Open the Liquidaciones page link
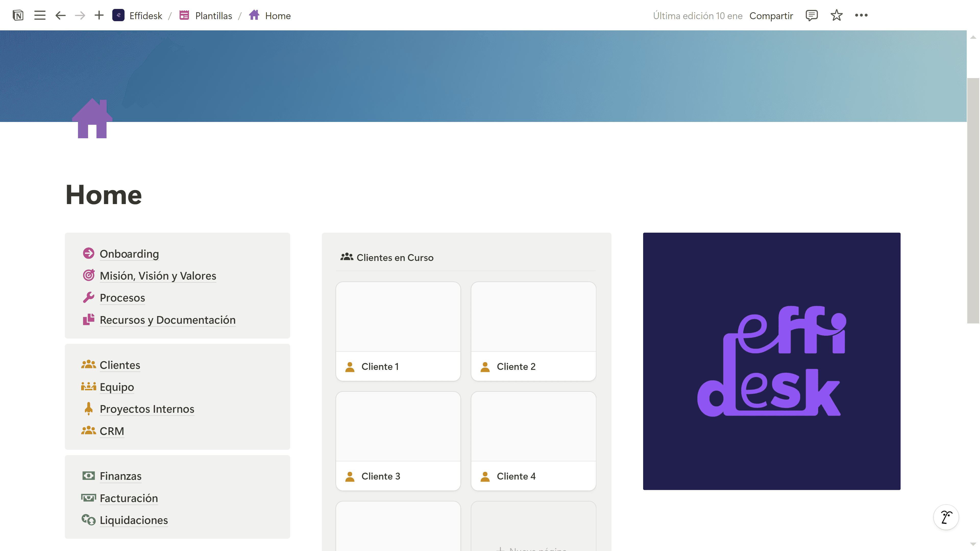This screenshot has height=551, width=980. (133, 520)
